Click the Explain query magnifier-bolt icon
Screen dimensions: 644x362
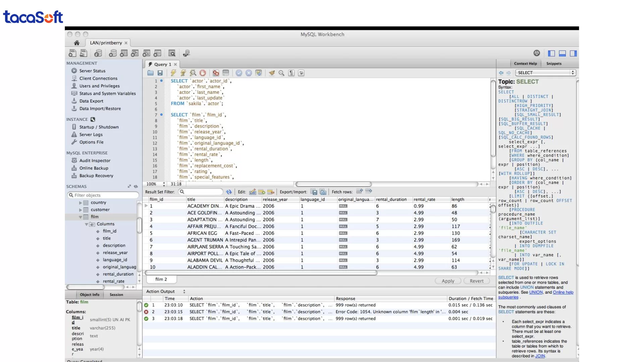coord(193,73)
